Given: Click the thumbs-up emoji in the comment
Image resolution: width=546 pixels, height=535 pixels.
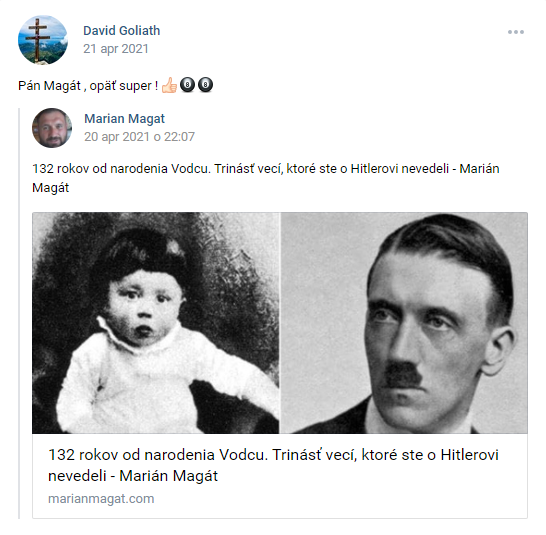Looking at the screenshot, I should click(x=170, y=85).
